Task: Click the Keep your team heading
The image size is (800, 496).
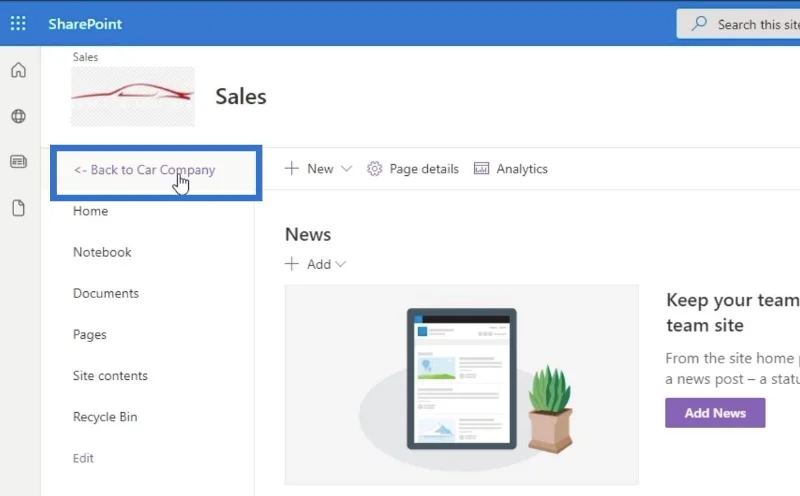Action: tap(733, 312)
